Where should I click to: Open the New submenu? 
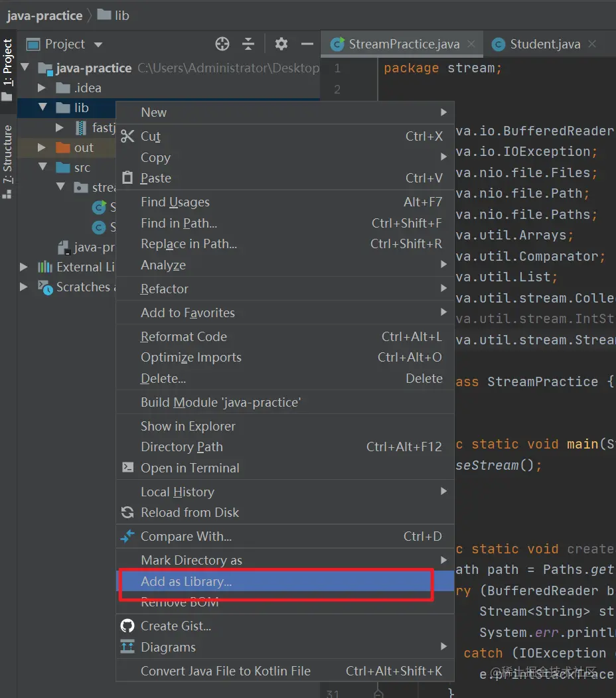coord(285,112)
